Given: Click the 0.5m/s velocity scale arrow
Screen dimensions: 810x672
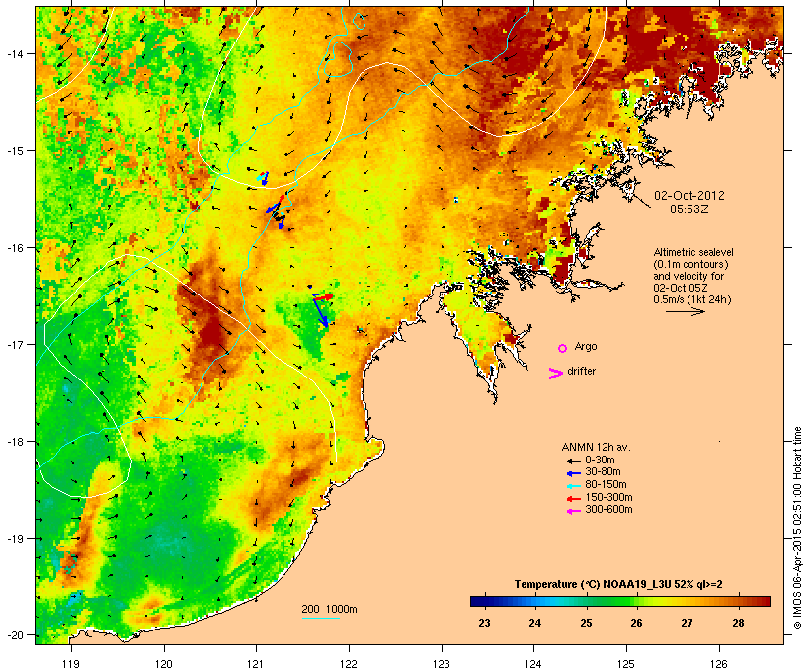Looking at the screenshot, I should (685, 311).
